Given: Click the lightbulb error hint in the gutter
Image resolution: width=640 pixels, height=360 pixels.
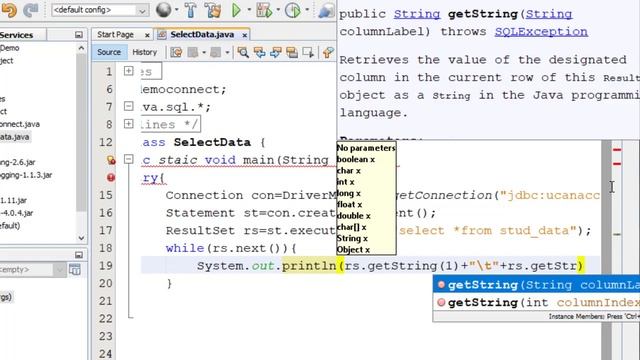Looking at the screenshot, I should [x=111, y=160].
